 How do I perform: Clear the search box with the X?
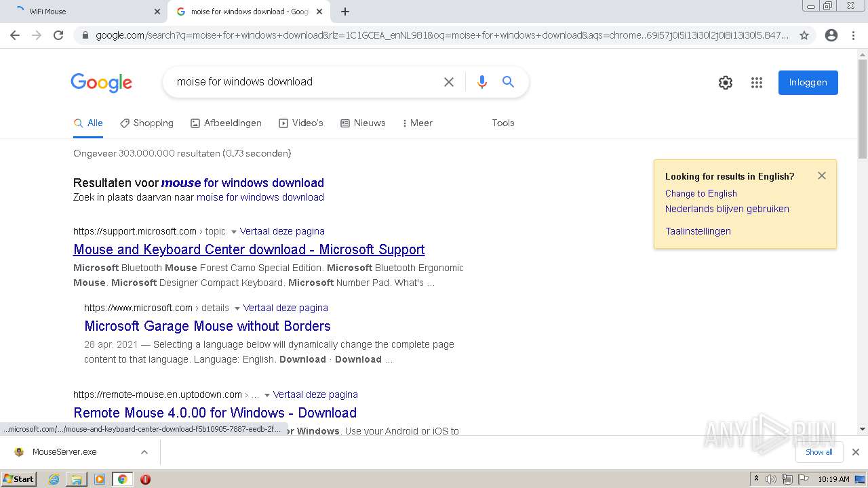pos(449,82)
